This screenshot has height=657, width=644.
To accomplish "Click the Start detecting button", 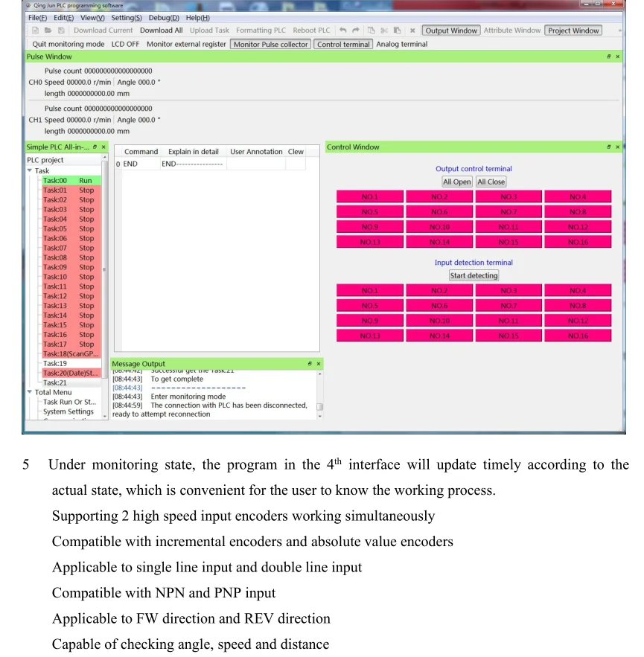I will pyautogui.click(x=474, y=275).
